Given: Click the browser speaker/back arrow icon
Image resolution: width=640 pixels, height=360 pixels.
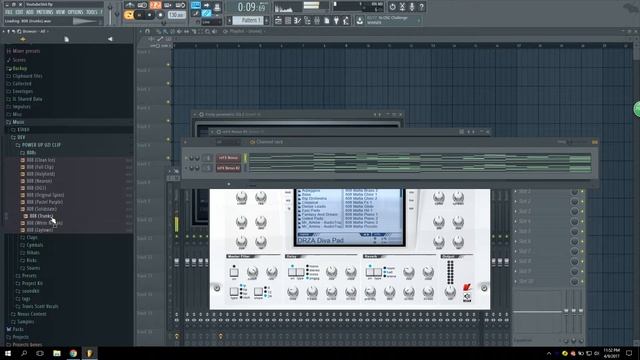Looking at the screenshot, I should [110, 39].
